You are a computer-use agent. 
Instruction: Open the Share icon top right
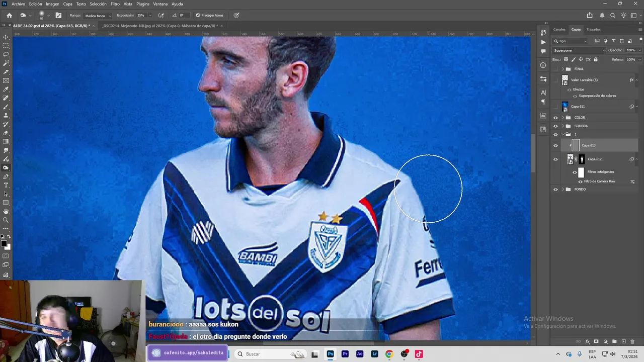[x=590, y=15]
